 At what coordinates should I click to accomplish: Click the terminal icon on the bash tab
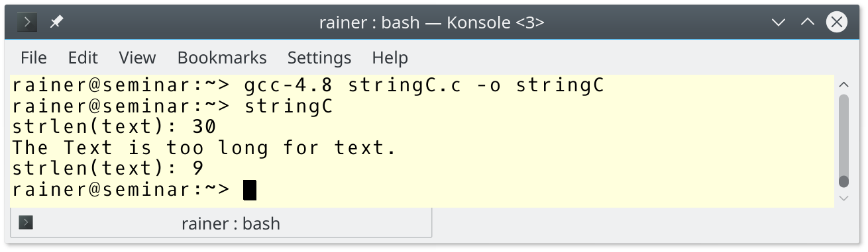point(26,223)
